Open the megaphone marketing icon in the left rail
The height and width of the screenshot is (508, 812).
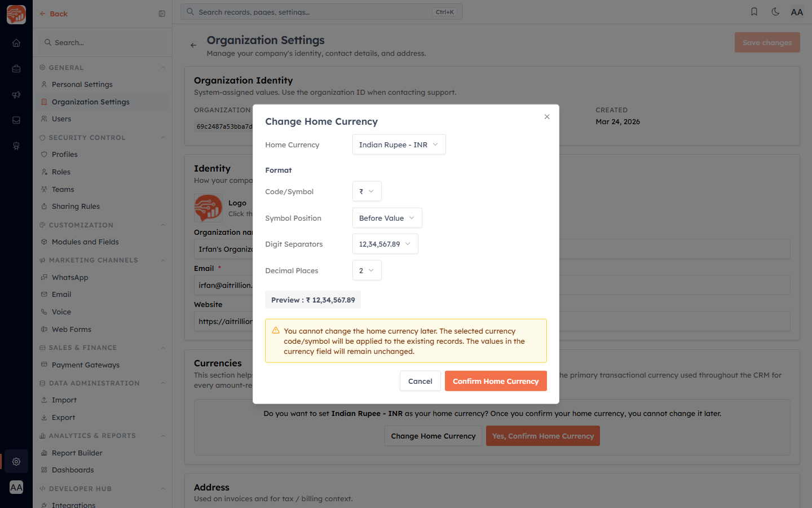16,95
